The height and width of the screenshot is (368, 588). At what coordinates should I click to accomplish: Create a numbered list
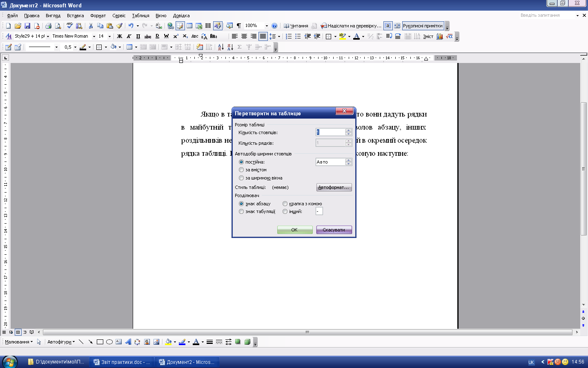[x=289, y=36]
